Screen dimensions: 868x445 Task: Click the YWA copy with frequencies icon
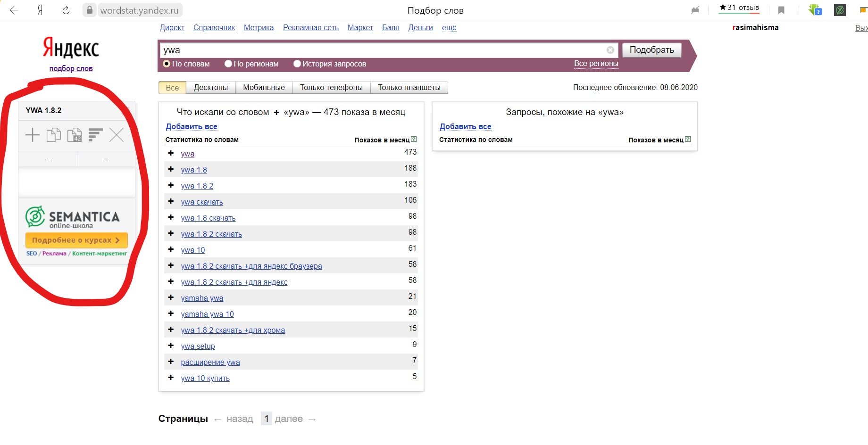75,135
